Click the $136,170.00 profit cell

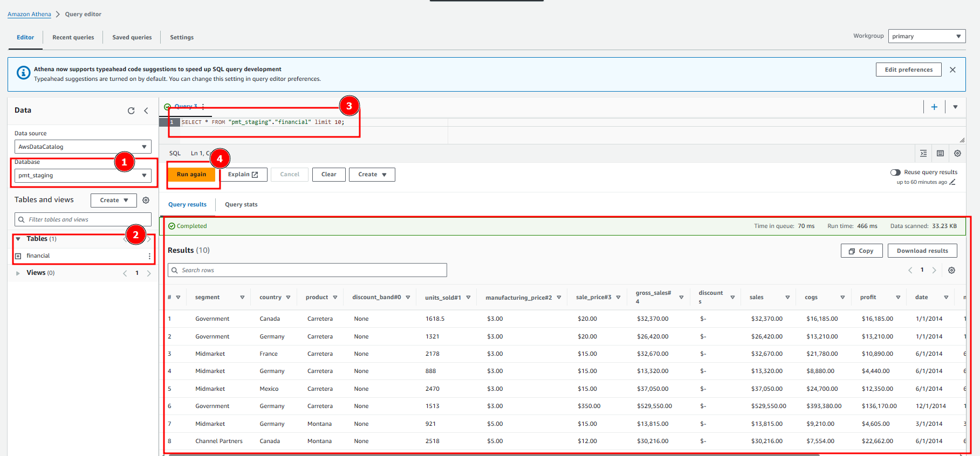tap(879, 406)
